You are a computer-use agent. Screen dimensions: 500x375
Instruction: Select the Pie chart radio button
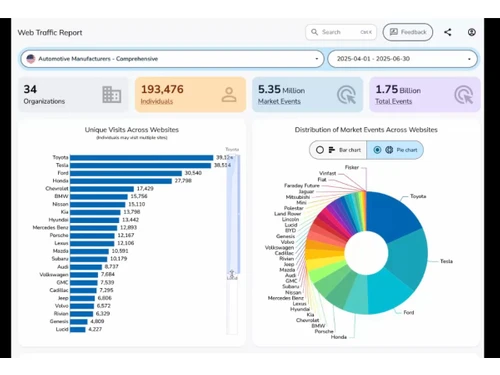pos(377,150)
